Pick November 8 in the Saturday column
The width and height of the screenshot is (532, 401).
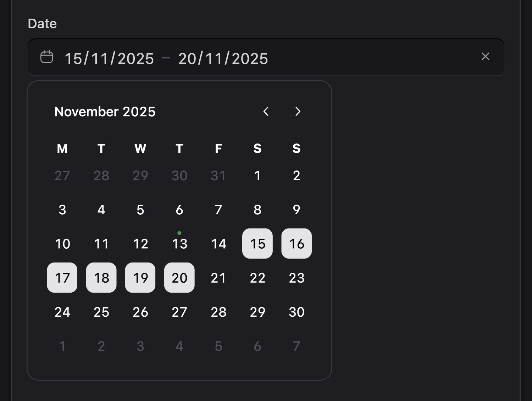tap(257, 209)
